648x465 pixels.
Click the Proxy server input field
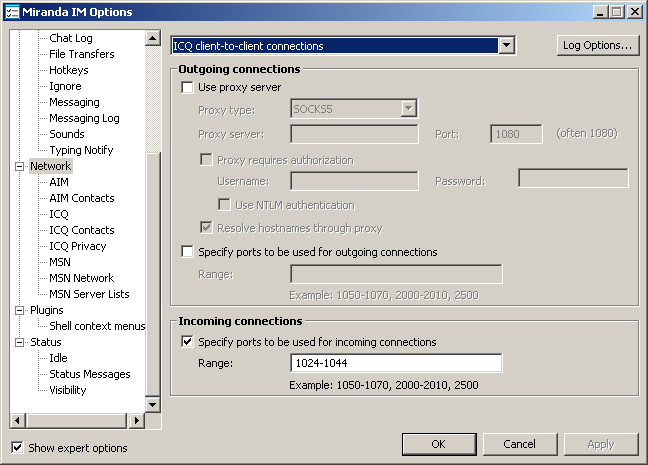354,134
